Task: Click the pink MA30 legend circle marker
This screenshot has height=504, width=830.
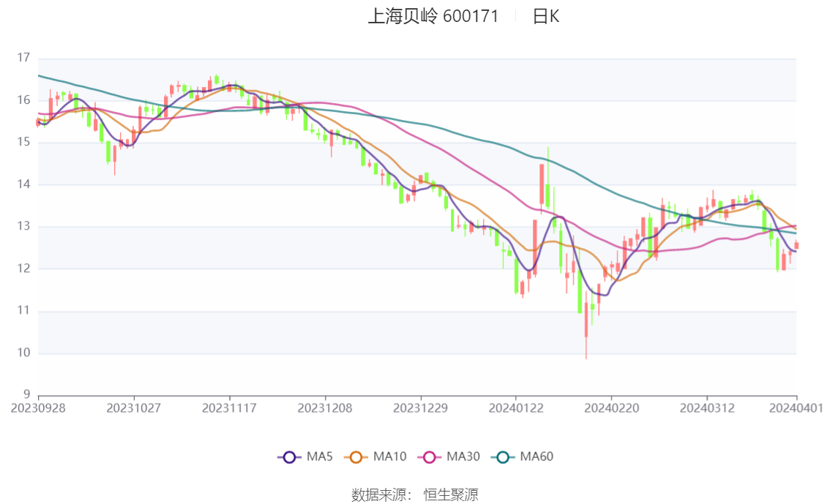Action: [x=430, y=457]
